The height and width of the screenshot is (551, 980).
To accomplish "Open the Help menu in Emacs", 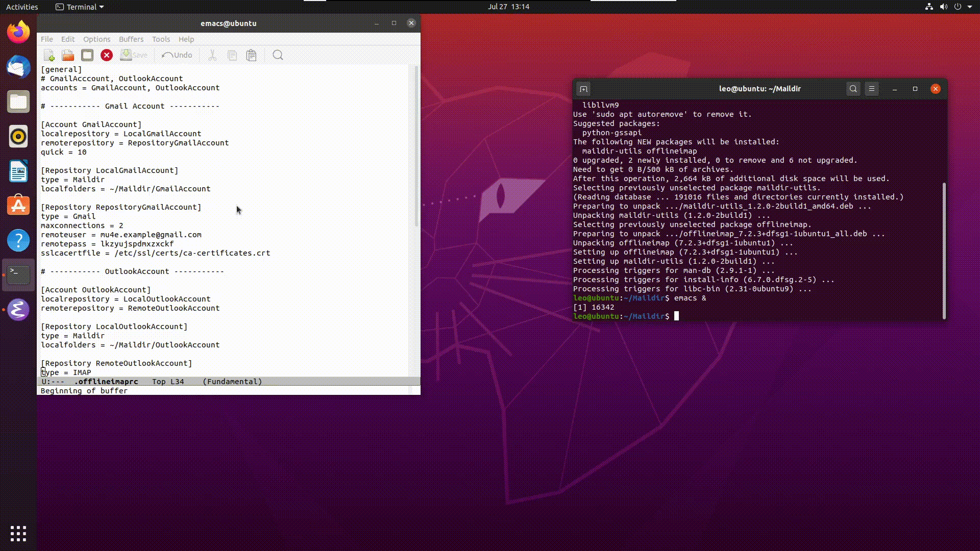I will tap(186, 39).
